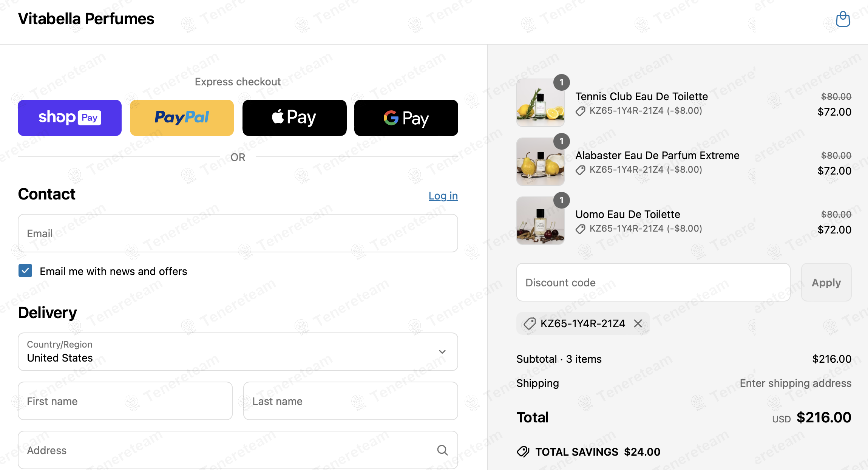
Task: Open the Country/Region dropdown
Action: [x=238, y=352]
